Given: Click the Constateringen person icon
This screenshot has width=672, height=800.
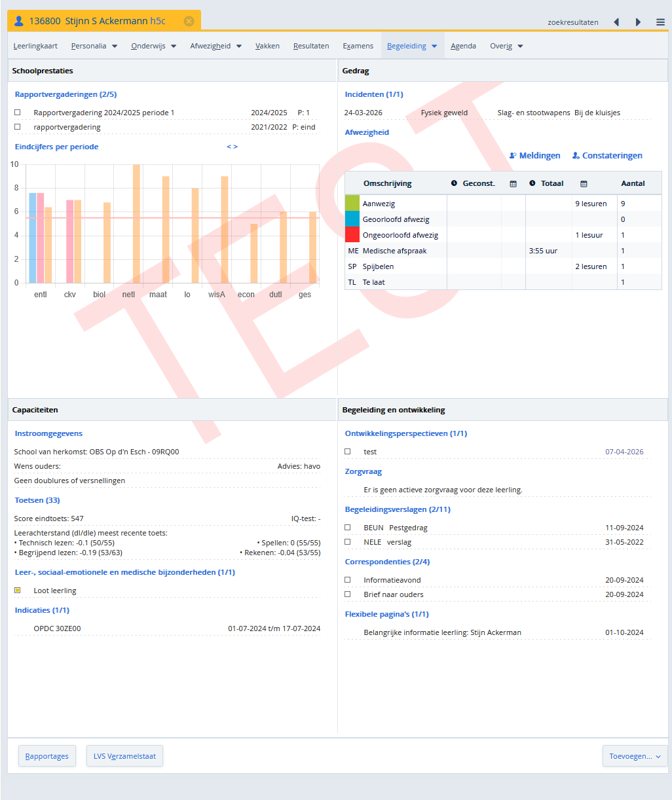Looking at the screenshot, I should pyautogui.click(x=576, y=156).
